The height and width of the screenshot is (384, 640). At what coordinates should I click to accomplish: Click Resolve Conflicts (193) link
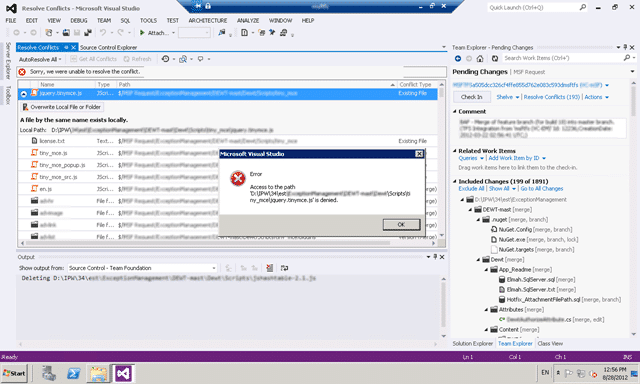(551, 97)
